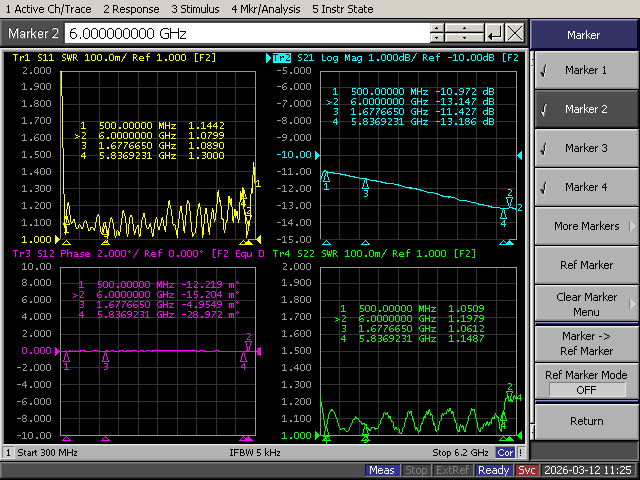Toggle the Marker 4 softkey
Image resolution: width=640 pixels, height=480 pixels.
[x=585, y=187]
